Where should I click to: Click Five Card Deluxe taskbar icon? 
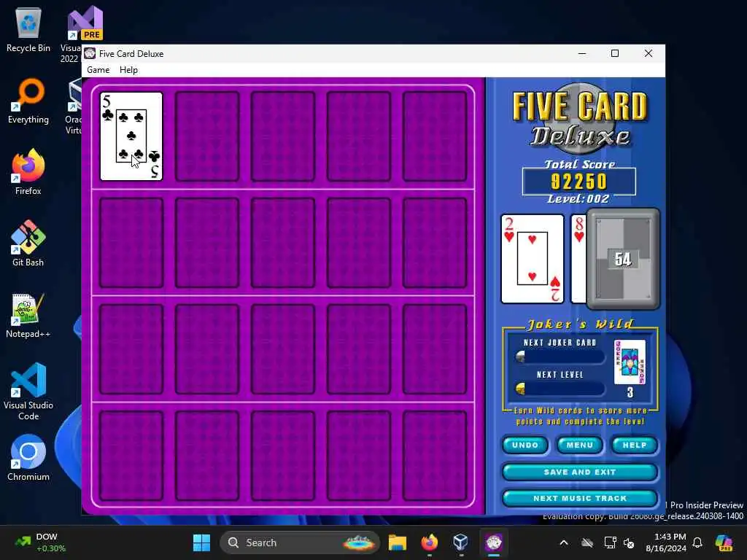point(494,542)
